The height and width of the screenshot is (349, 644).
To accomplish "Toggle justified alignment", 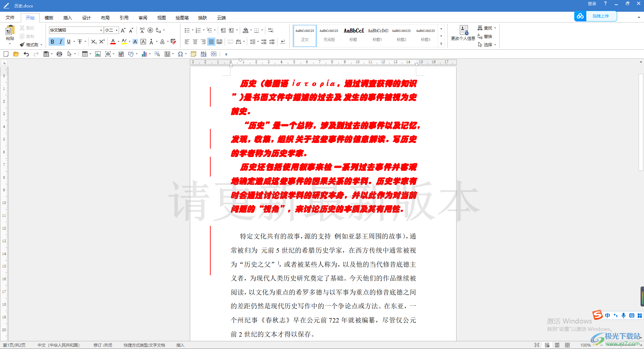I will [211, 42].
